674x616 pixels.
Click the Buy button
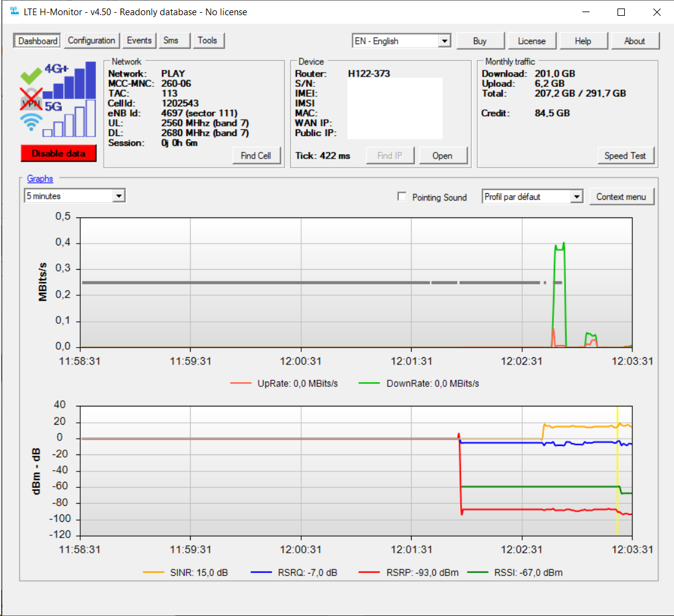(480, 41)
